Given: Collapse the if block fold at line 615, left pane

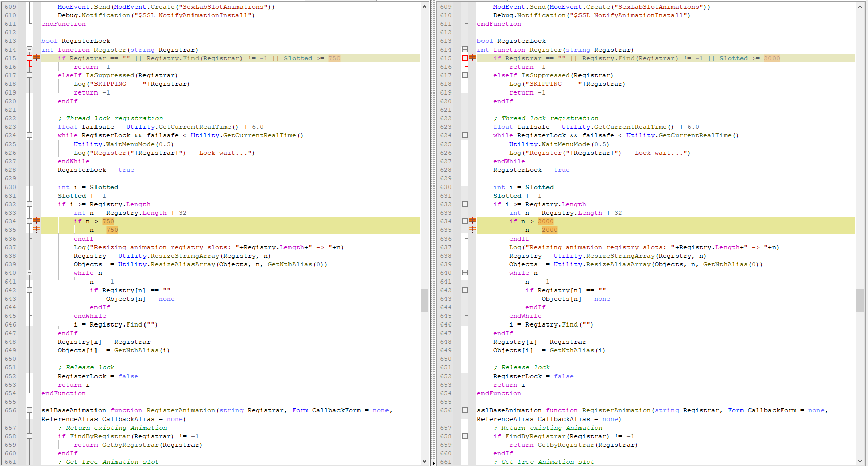Looking at the screenshot, I should (x=29, y=58).
